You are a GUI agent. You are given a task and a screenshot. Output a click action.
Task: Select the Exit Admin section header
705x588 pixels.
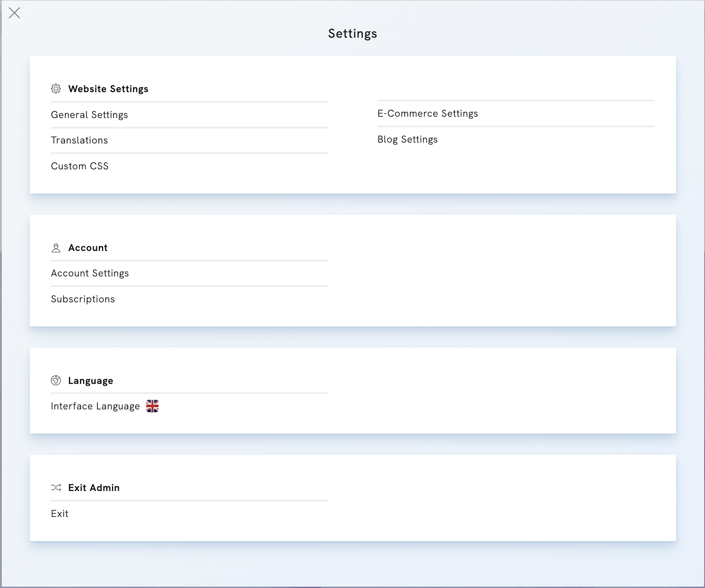[x=94, y=488]
